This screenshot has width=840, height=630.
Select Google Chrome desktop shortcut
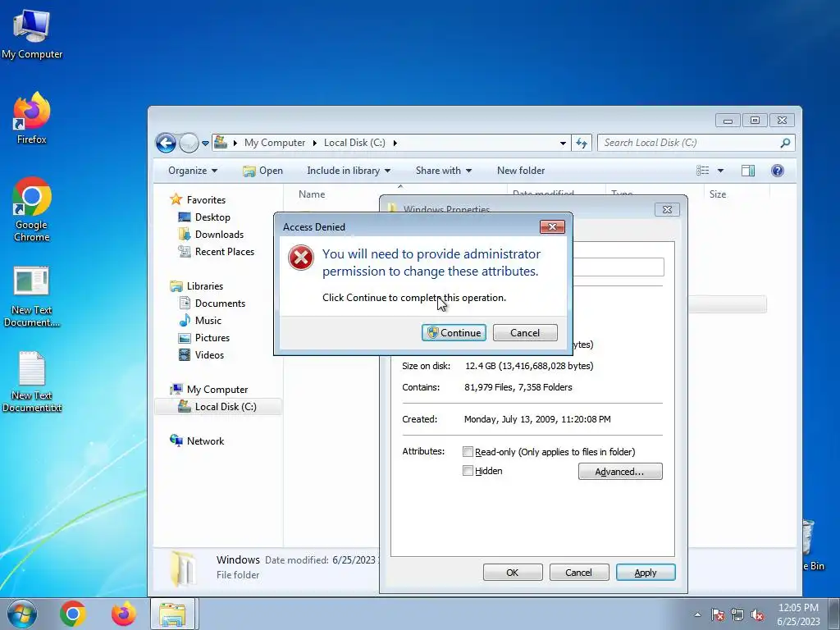click(x=32, y=209)
